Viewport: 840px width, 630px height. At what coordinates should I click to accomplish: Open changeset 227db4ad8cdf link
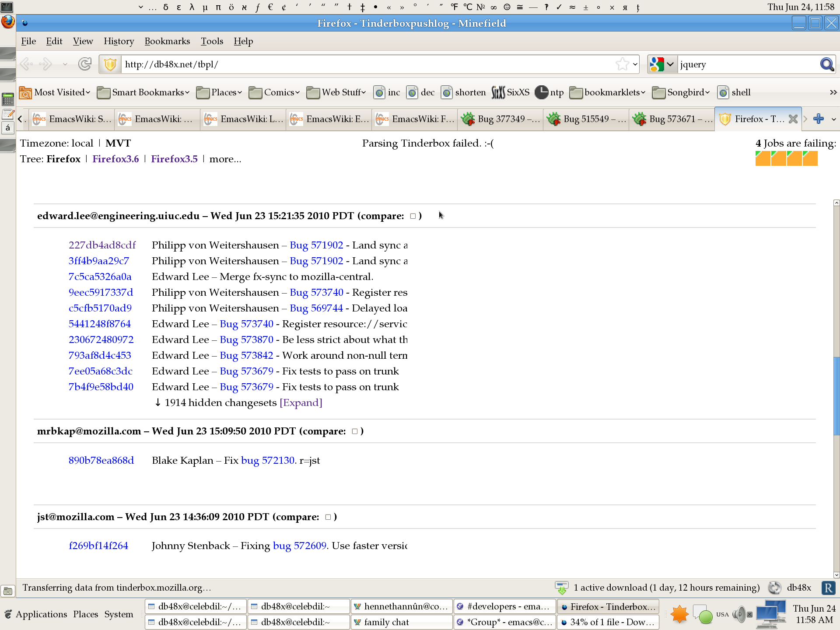[x=102, y=245]
